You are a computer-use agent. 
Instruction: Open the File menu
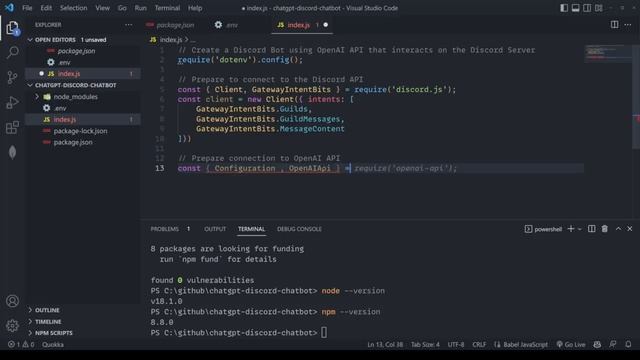[27, 8]
